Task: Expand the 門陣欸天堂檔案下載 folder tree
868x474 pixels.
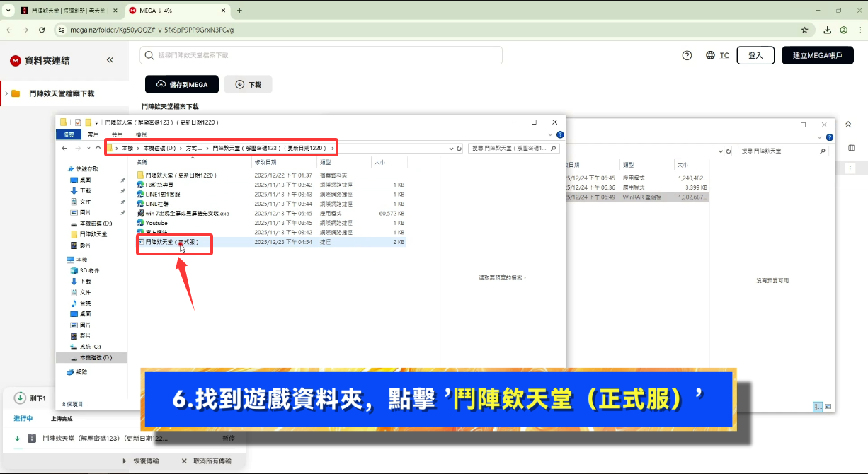Action: pos(6,93)
